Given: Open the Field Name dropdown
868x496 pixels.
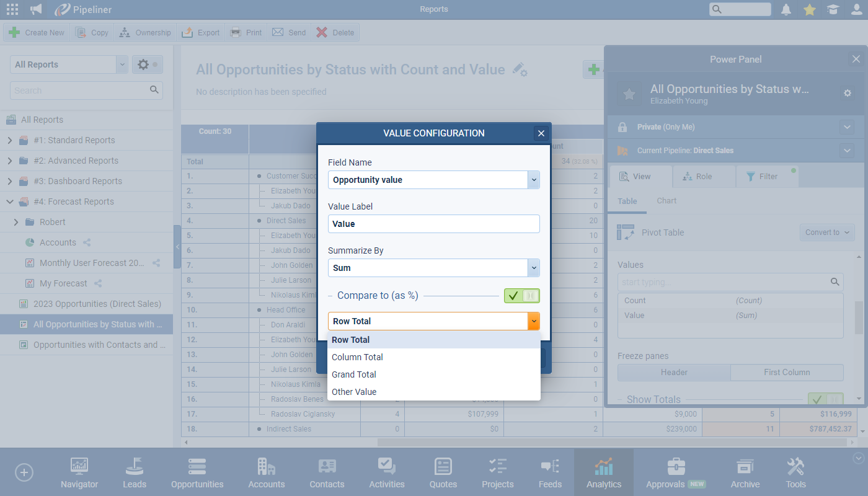Looking at the screenshot, I should pos(433,180).
